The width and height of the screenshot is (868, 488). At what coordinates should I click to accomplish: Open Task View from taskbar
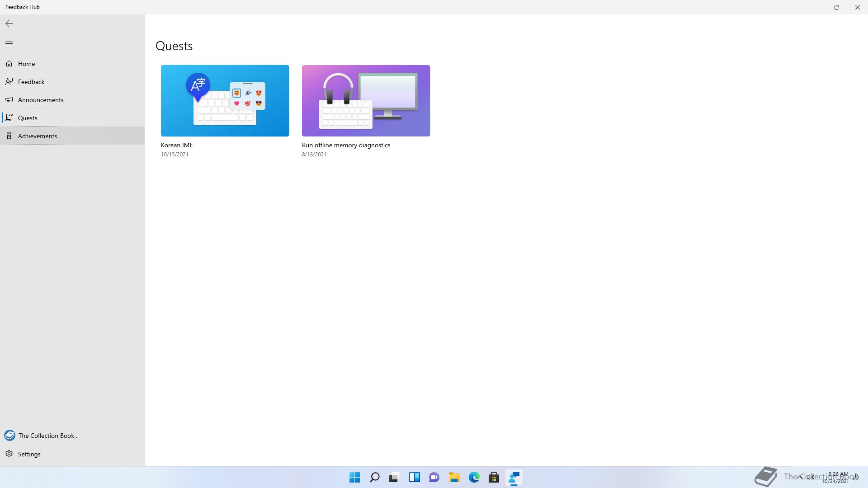coord(395,477)
